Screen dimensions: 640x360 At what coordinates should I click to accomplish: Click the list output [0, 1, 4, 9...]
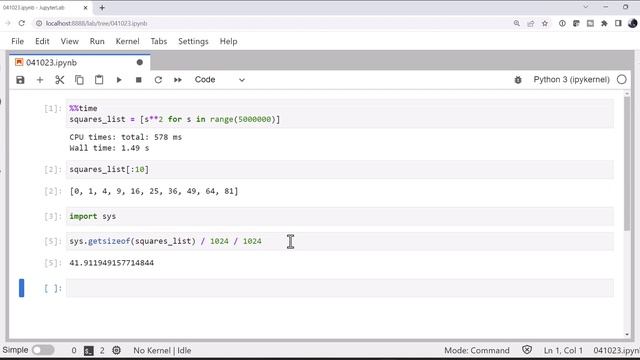[x=153, y=191]
